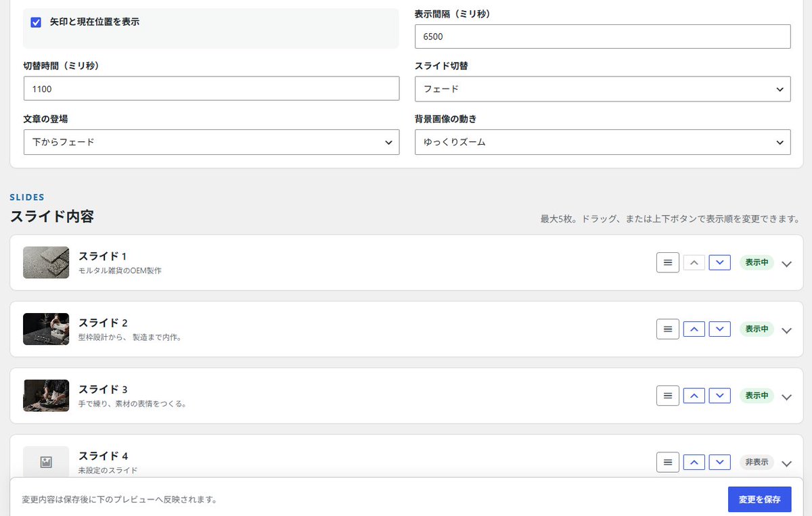This screenshot has height=516, width=812.
Task: Click drag handle icon for スライド 4
Action: point(668,462)
